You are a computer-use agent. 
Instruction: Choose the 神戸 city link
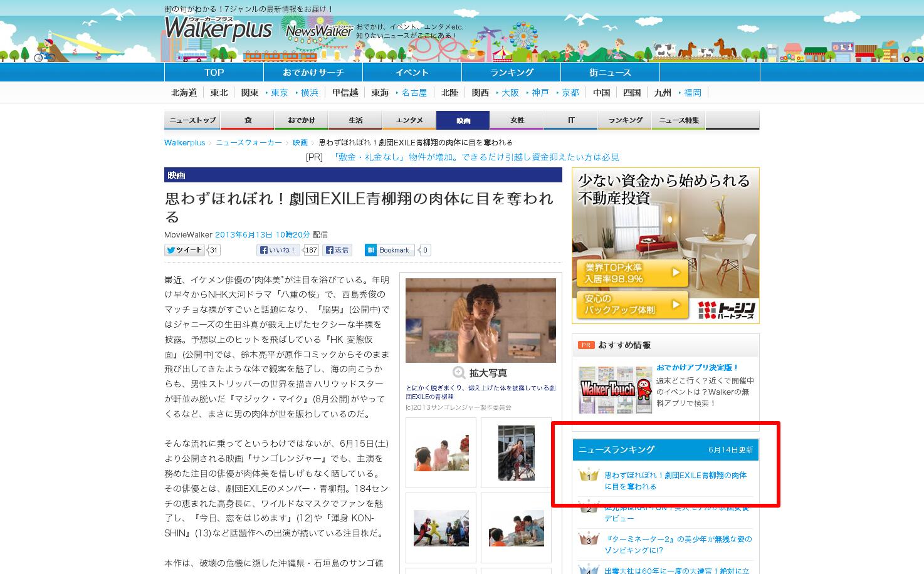click(540, 92)
